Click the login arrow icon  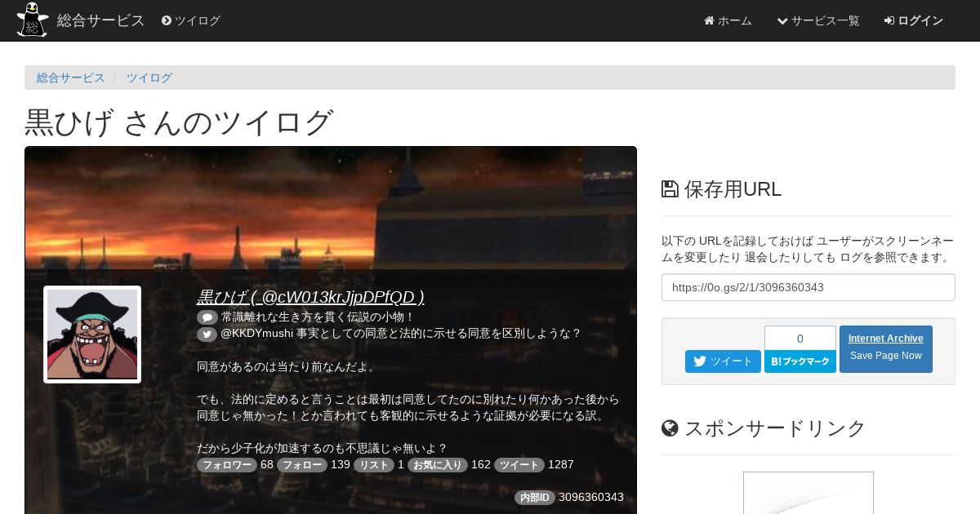point(889,20)
